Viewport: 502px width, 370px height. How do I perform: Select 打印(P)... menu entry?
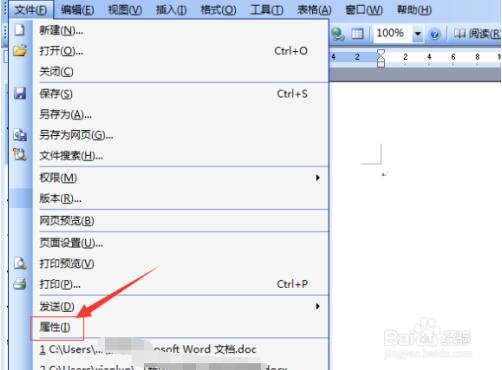pyautogui.click(x=180, y=284)
